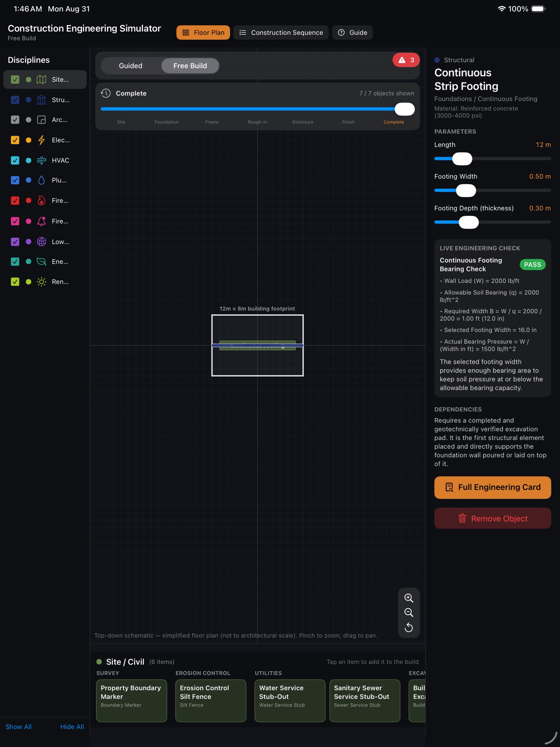The height and width of the screenshot is (747, 560).
Task: Select the Architectural discipline floorplan icon
Action: pyautogui.click(x=41, y=120)
